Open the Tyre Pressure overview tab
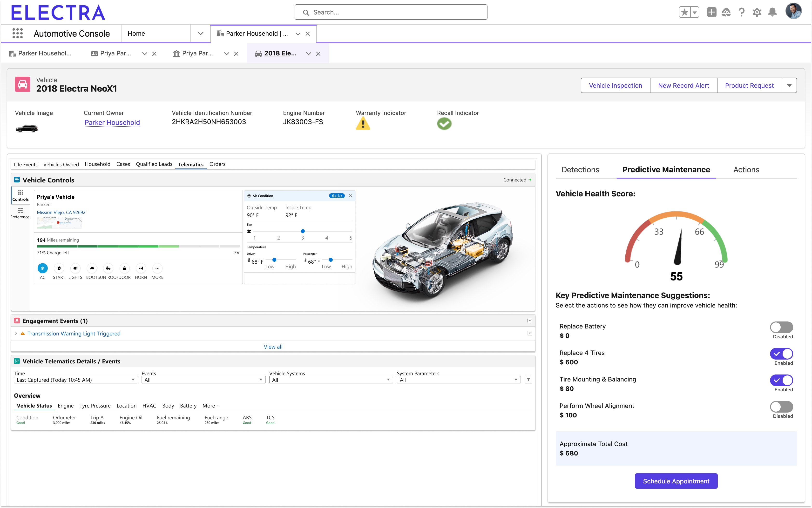Viewport: 812px width, 508px height. point(95,406)
